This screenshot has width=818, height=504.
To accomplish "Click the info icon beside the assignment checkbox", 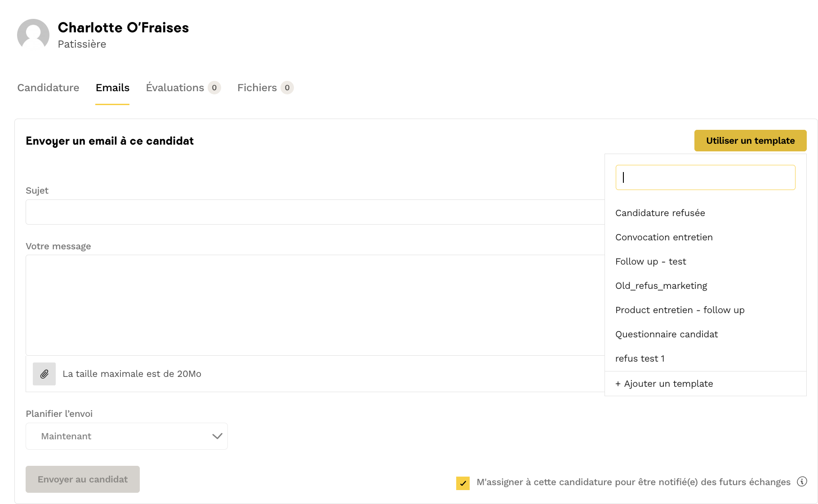I will [802, 482].
